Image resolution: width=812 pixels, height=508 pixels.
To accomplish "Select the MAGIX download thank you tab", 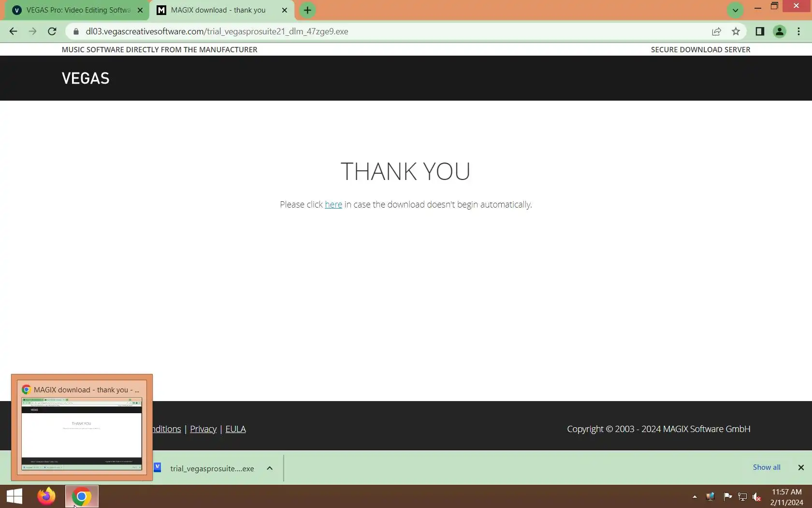I will pos(217,10).
